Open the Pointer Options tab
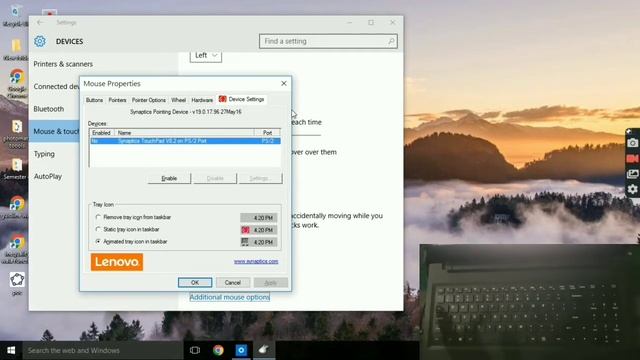 point(149,100)
